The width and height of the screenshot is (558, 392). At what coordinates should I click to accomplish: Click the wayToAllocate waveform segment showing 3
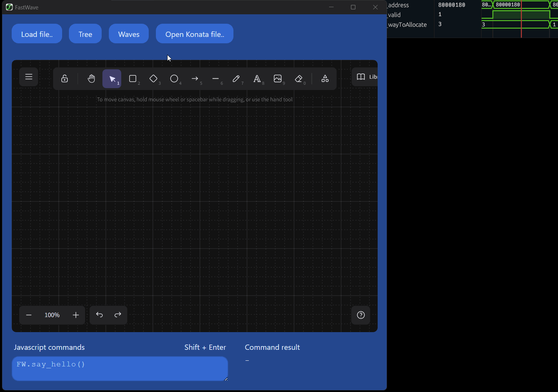[515, 24]
